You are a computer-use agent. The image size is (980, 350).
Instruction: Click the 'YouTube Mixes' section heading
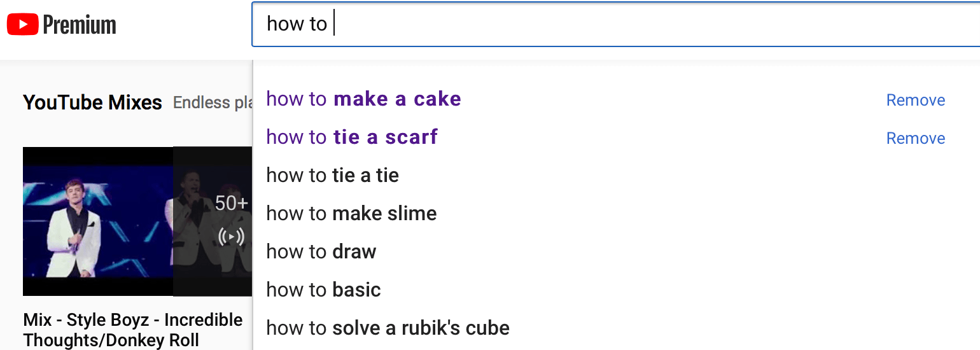click(x=92, y=102)
